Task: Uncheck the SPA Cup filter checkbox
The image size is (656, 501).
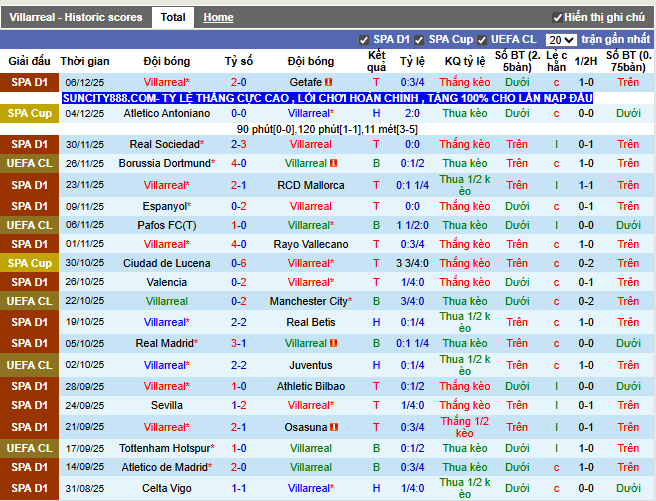Action: point(419,40)
